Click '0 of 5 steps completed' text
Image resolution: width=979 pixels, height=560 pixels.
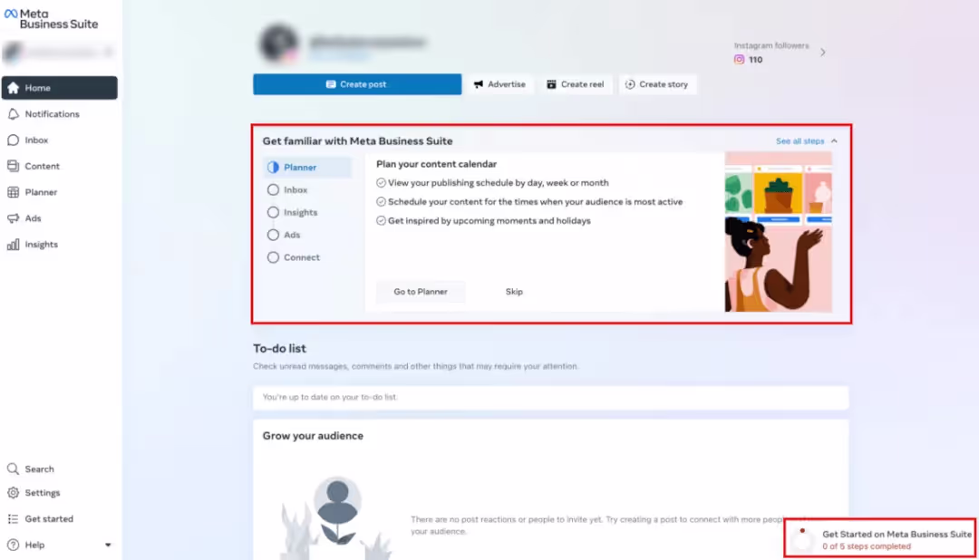pyautogui.click(x=866, y=546)
